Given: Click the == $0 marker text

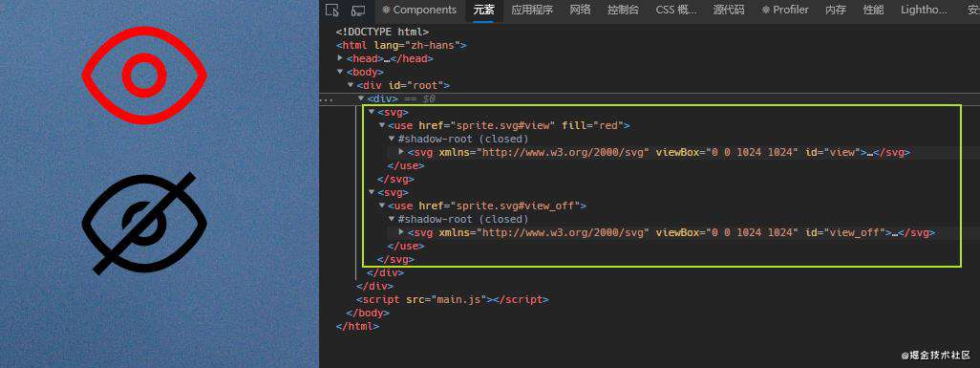Looking at the screenshot, I should point(419,98).
